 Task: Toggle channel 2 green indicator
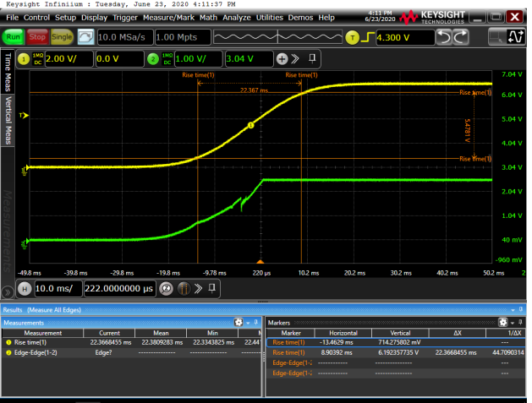[153, 58]
